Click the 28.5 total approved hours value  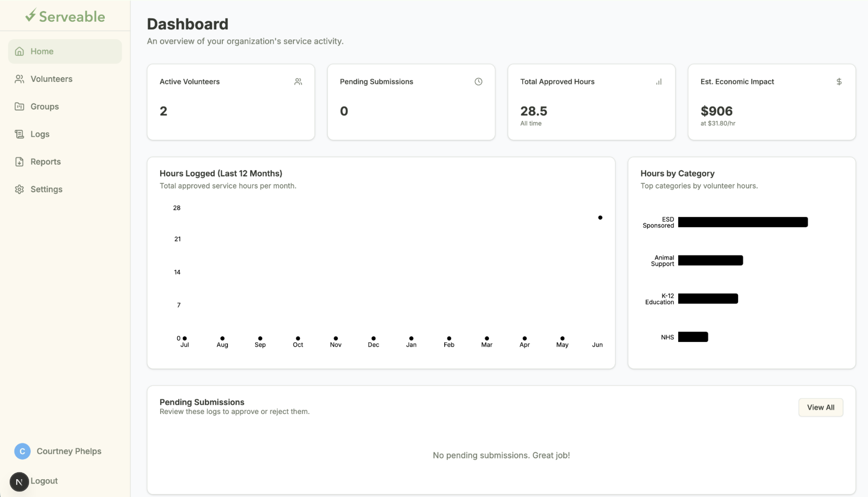click(x=533, y=111)
